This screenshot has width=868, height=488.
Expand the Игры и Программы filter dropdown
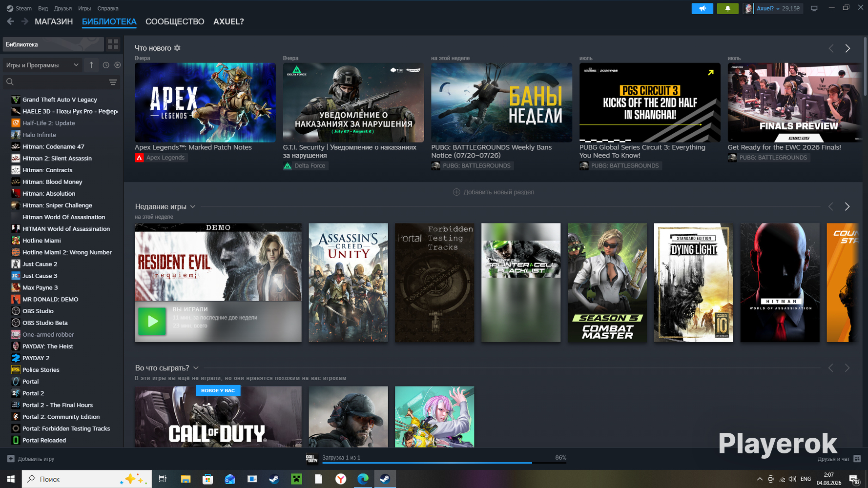pos(42,65)
